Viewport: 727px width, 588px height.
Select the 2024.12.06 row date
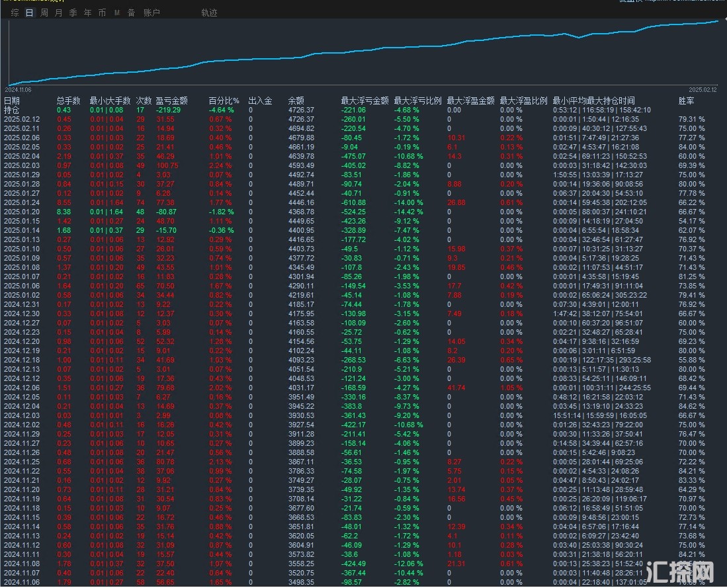[22, 388]
